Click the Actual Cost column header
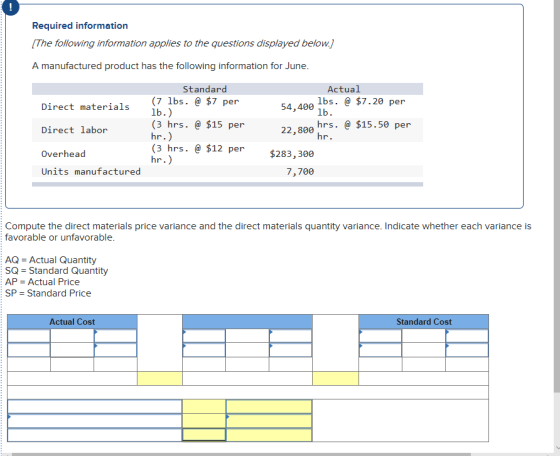The image size is (560, 456). tap(72, 322)
